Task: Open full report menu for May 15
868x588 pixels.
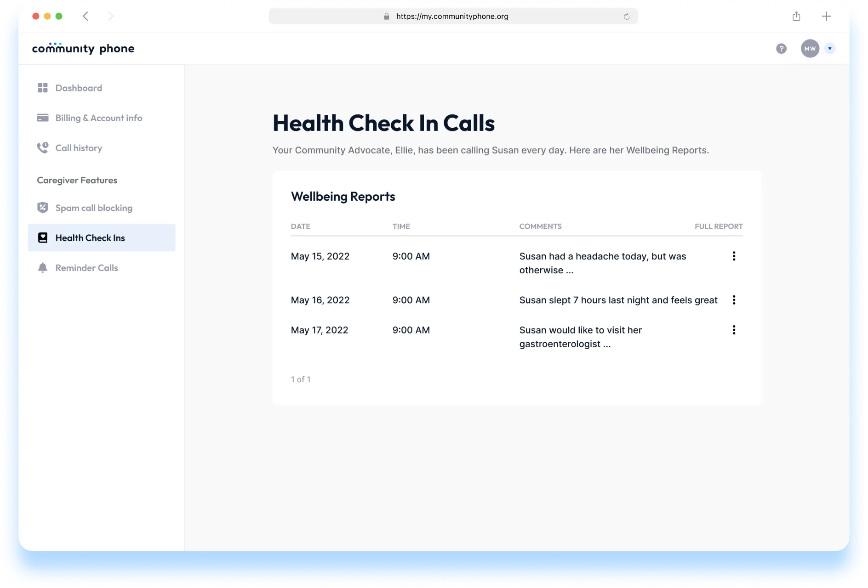Action: pos(734,256)
